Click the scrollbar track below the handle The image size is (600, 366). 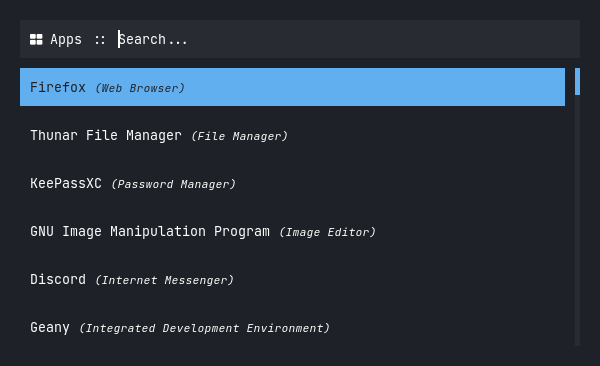click(x=577, y=220)
